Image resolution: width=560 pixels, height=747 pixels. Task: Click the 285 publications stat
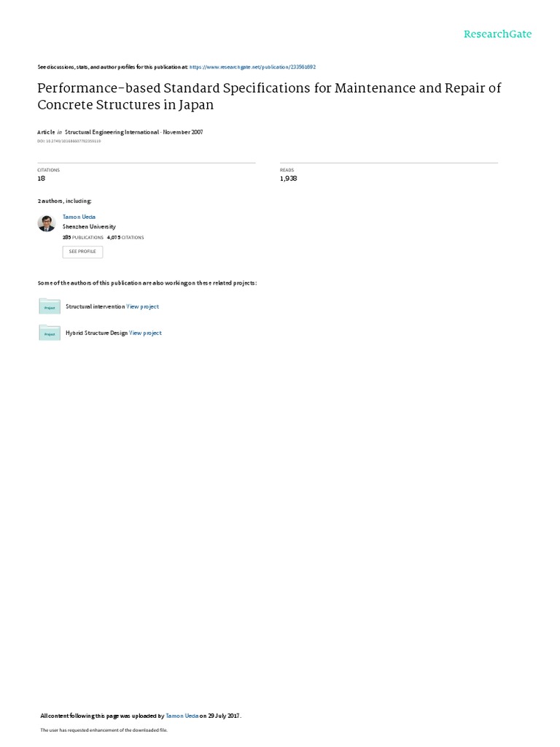coord(82,237)
